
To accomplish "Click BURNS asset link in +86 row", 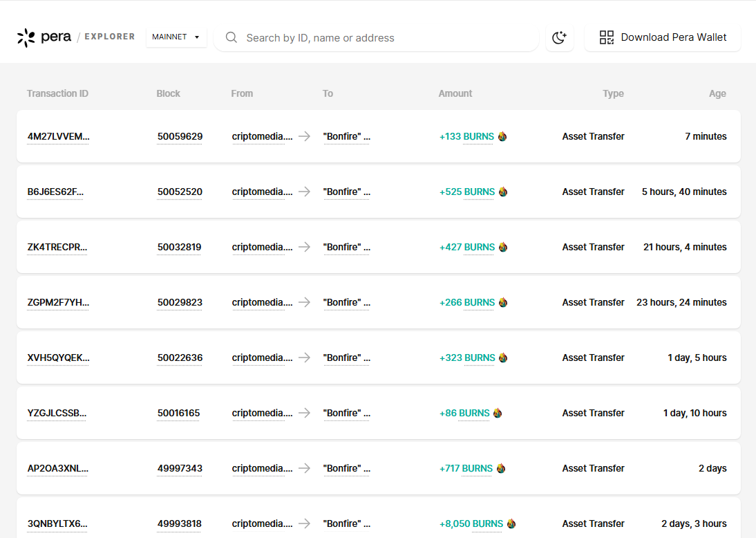I will [474, 413].
